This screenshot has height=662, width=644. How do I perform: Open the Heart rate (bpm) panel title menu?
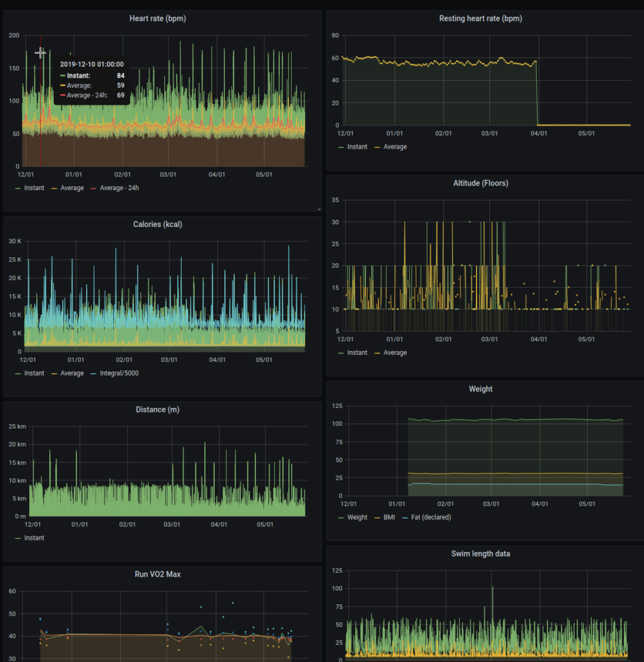click(x=158, y=19)
